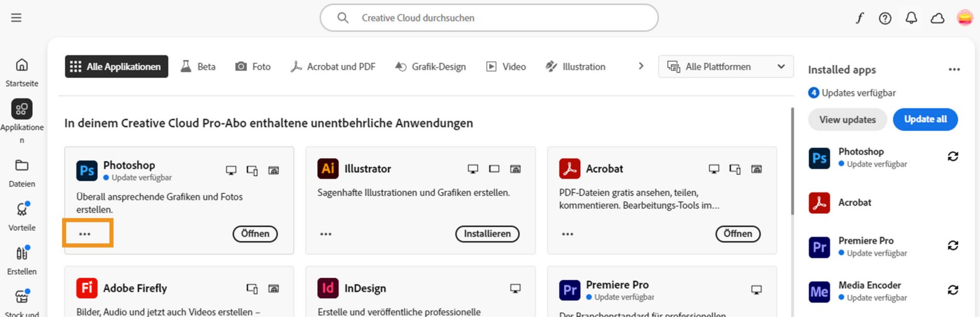Go to Startseite in the sidebar
This screenshot has width=980, height=317.
coord(21,72)
